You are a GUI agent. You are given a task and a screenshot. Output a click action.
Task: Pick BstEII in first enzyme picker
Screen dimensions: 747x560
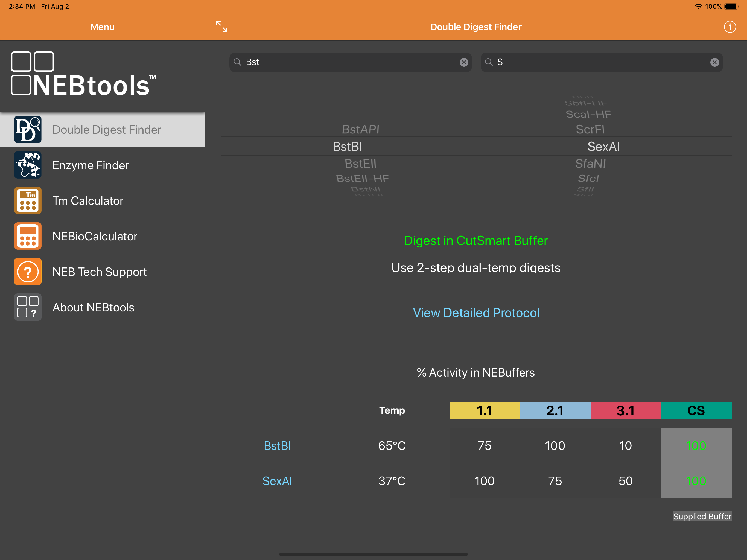click(360, 164)
